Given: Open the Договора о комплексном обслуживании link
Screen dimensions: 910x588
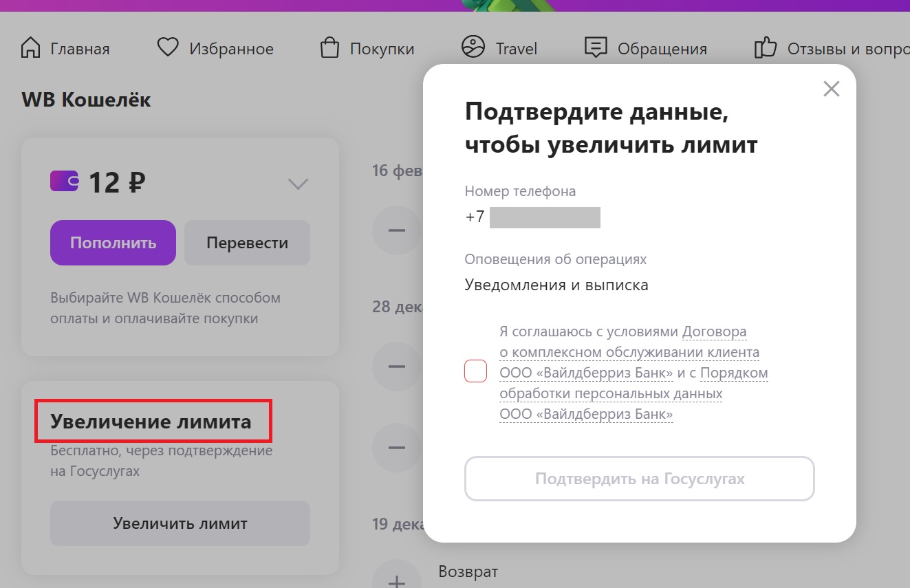Looking at the screenshot, I should [629, 352].
